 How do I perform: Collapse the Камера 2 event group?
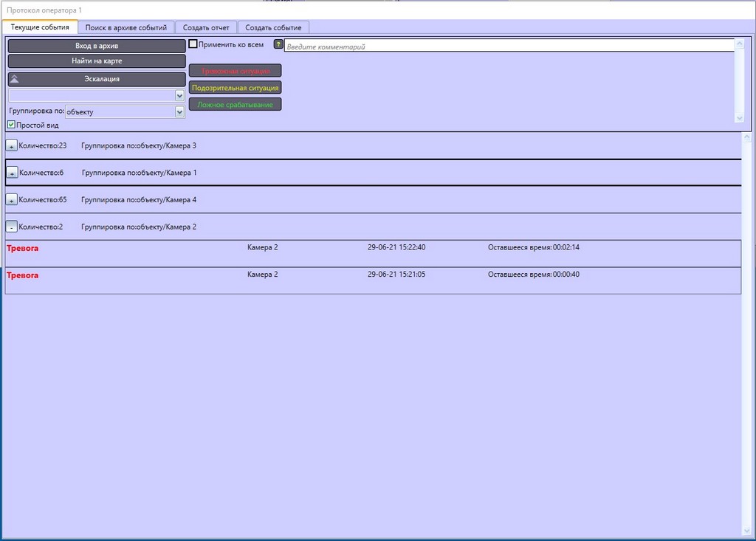pyautogui.click(x=11, y=227)
